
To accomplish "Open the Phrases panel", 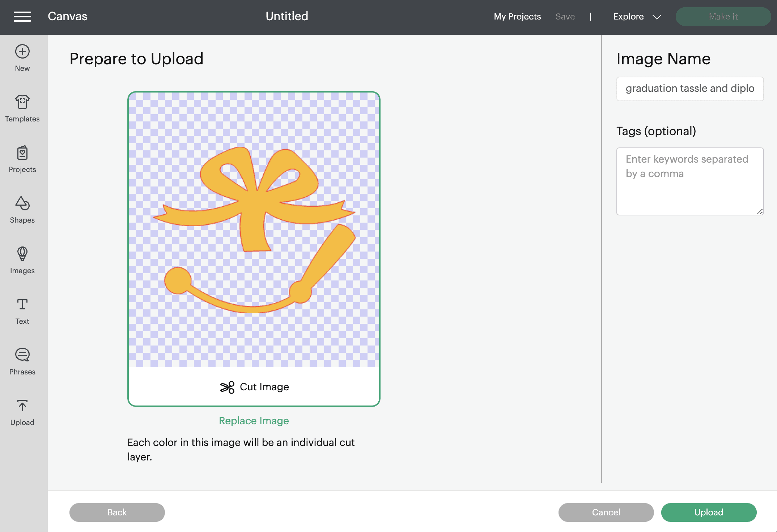I will 22,362.
